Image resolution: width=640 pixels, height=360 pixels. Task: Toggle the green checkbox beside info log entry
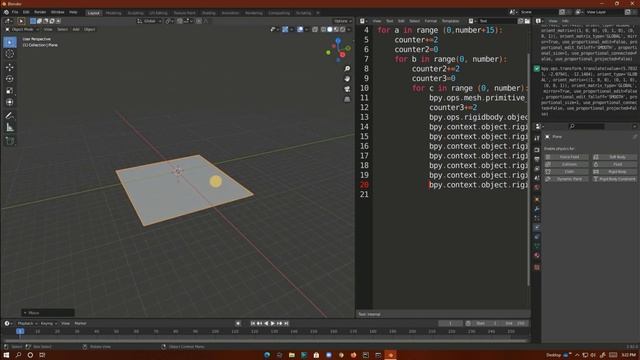click(537, 69)
